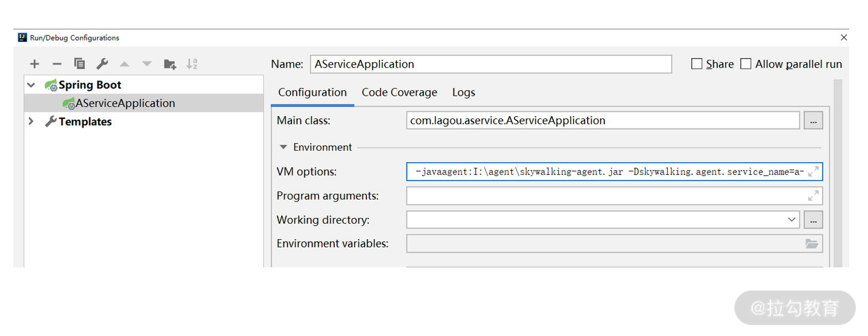
Task: Expand the Program arguments field editor
Action: pos(814,196)
